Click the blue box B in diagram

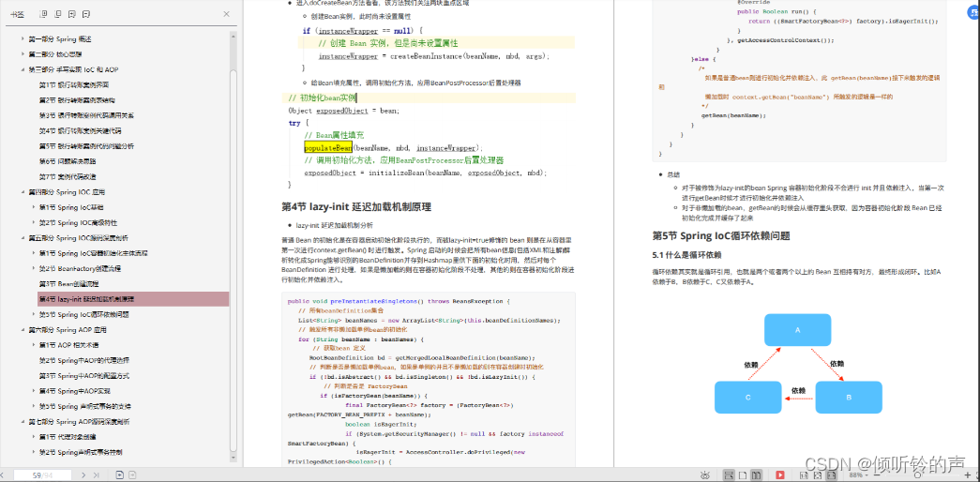point(849,397)
